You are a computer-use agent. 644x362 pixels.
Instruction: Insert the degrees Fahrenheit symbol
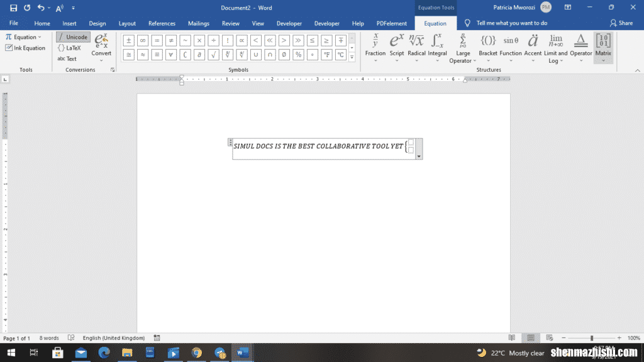coord(326,55)
